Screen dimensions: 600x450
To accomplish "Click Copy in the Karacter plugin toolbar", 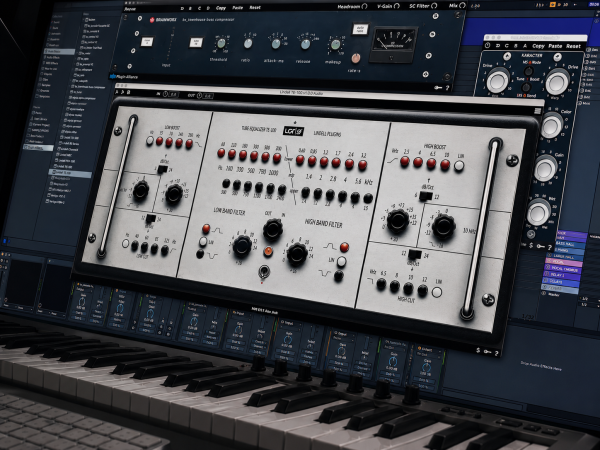I will pyautogui.click(x=538, y=46).
